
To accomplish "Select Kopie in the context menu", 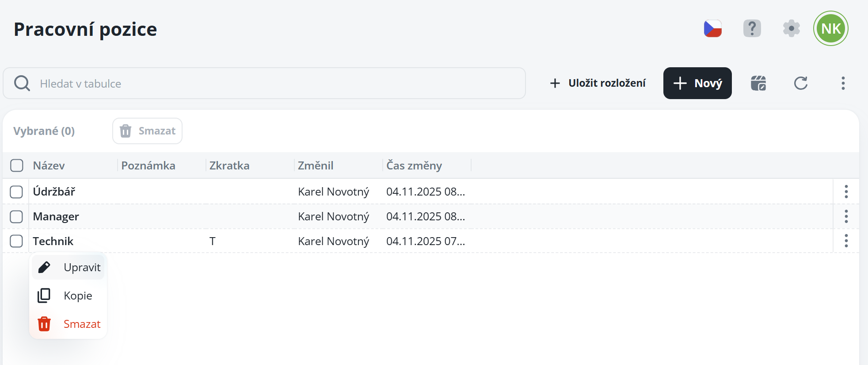I will tap(69, 296).
